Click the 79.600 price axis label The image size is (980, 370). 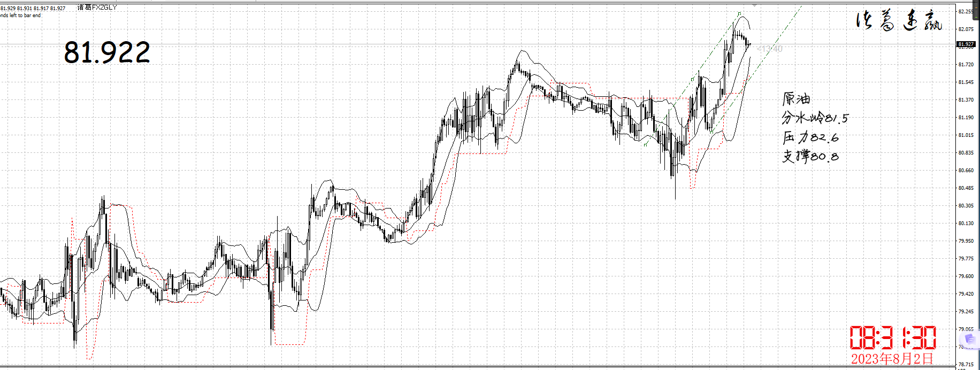tap(966, 276)
